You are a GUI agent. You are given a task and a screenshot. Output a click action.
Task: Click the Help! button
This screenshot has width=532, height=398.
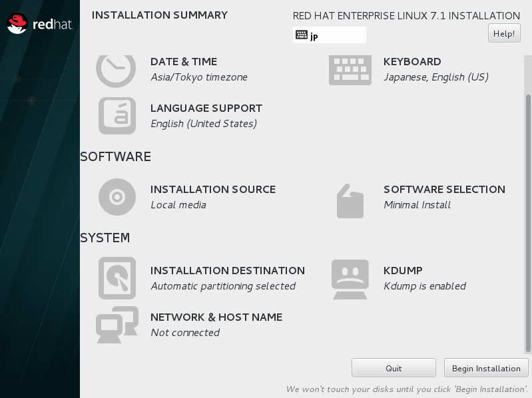pyautogui.click(x=504, y=33)
